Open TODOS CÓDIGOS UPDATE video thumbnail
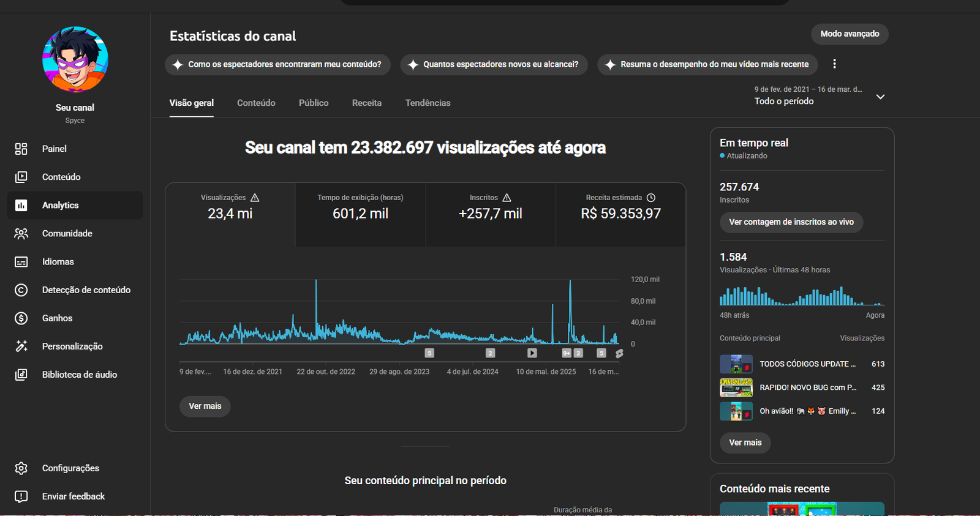The width and height of the screenshot is (980, 516). coord(736,364)
